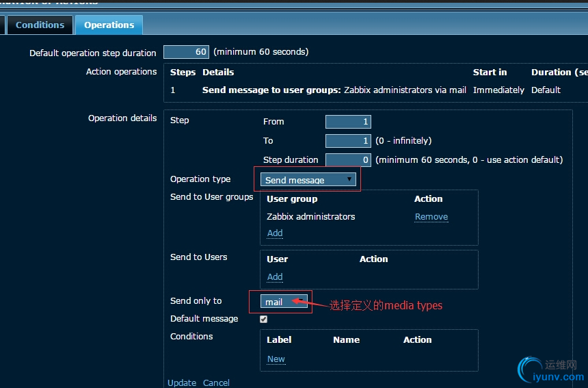Click the 'Default' duration value
Viewport: 588px width, 388px height.
pos(546,90)
